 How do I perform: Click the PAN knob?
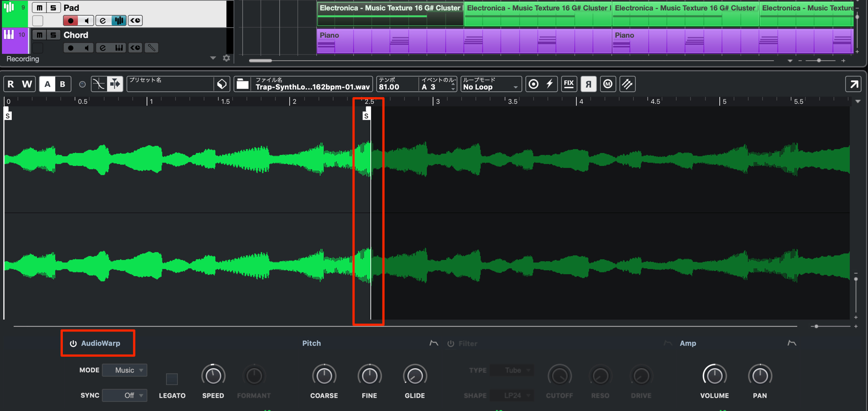760,376
